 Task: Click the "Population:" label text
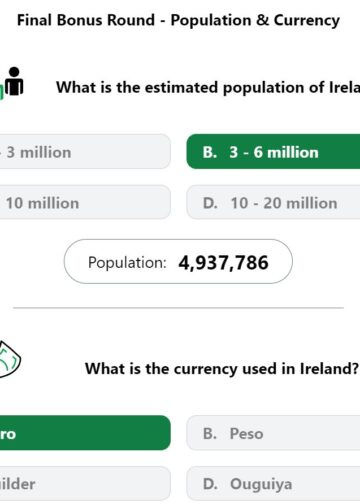[127, 263]
